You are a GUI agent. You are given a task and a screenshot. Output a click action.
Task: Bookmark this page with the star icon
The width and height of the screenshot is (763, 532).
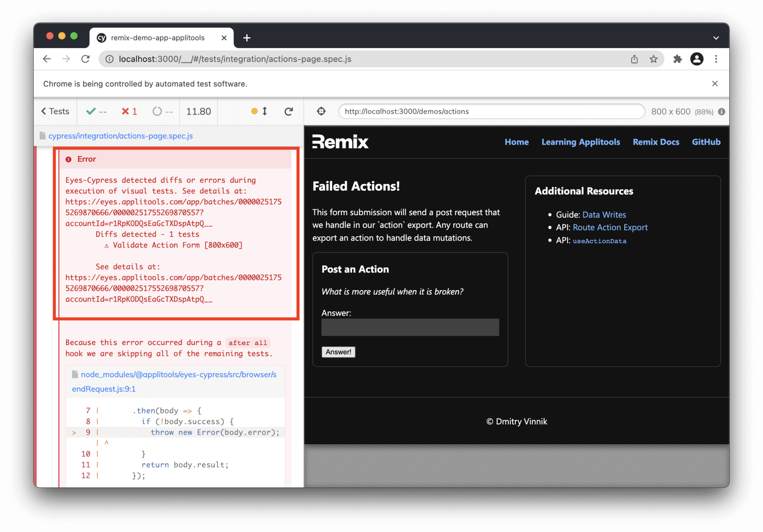pyautogui.click(x=654, y=59)
